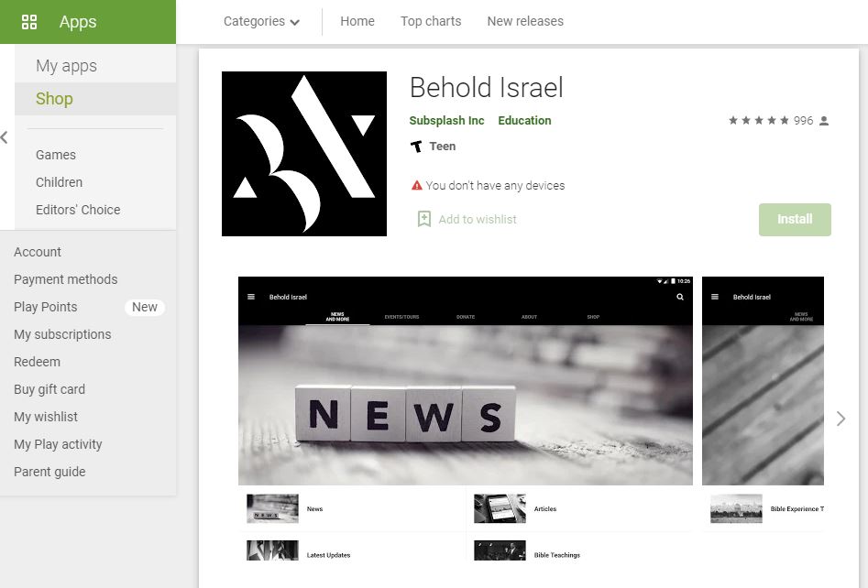Click the Bible Experience thumbnail
This screenshot has width=868, height=588.
tap(736, 508)
